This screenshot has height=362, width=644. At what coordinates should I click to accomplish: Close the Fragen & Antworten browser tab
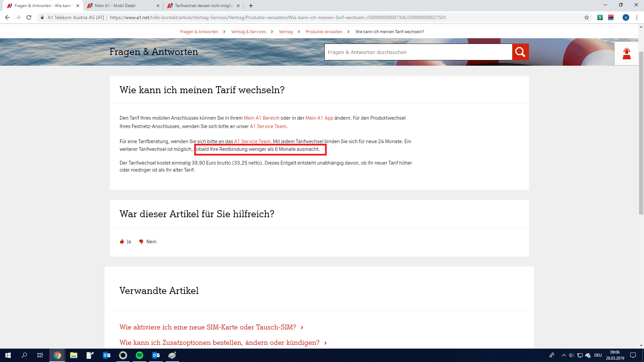coord(78,6)
